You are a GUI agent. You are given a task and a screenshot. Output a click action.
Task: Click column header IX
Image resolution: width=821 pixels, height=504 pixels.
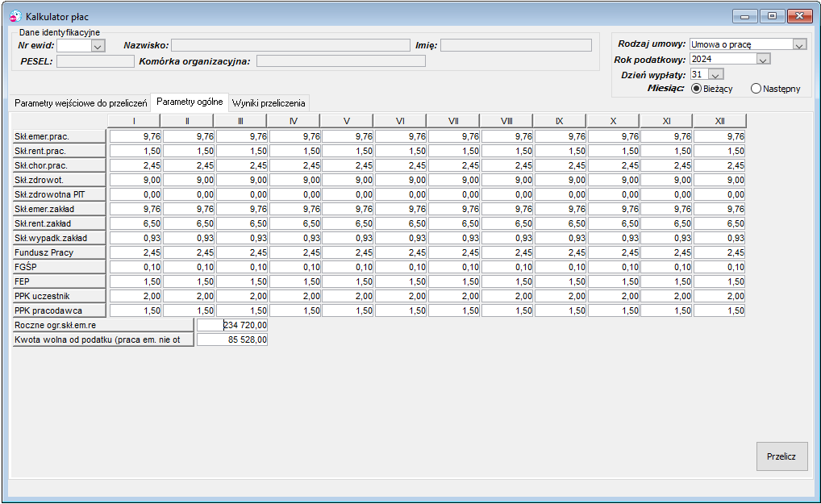point(560,121)
